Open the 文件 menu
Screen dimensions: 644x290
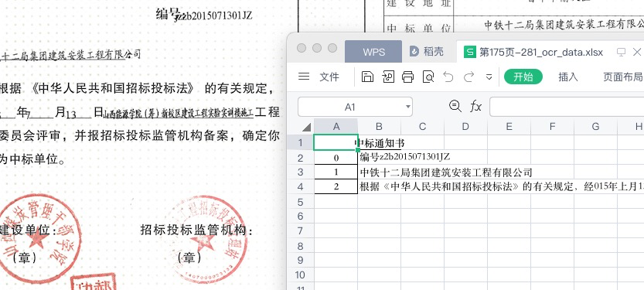329,77
